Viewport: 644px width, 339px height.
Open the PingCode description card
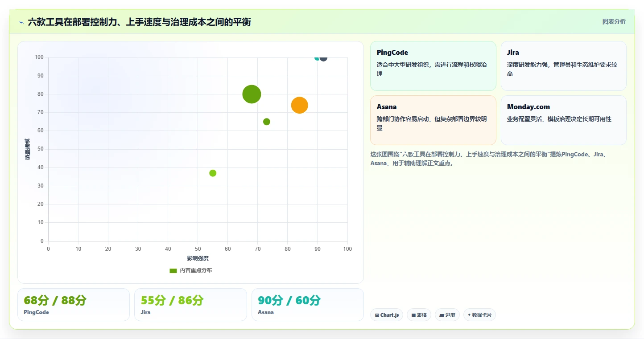(433, 66)
